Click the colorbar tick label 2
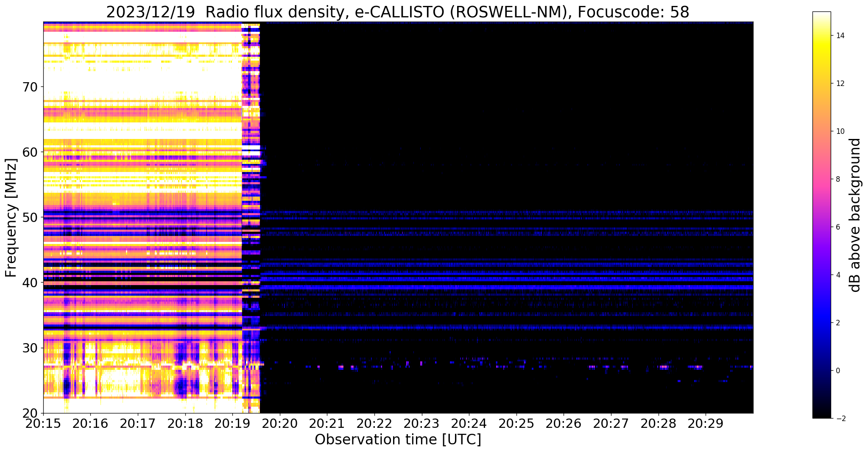 (x=838, y=323)
